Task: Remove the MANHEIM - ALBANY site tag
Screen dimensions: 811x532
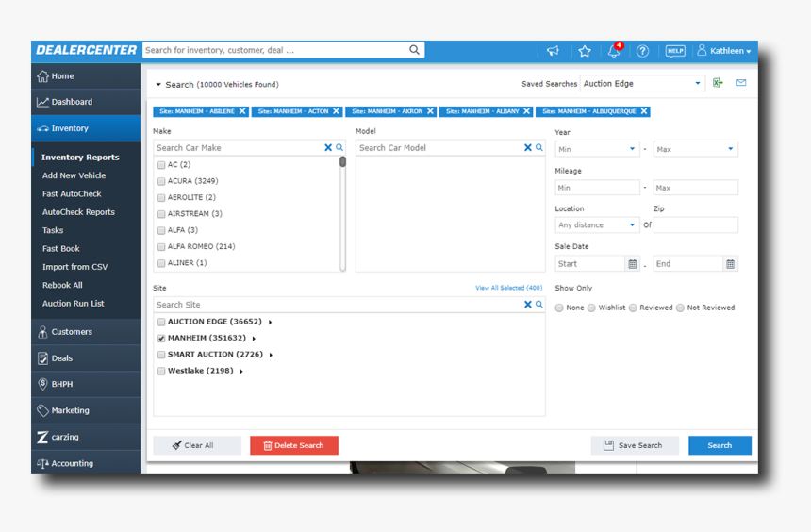Action: (x=526, y=111)
